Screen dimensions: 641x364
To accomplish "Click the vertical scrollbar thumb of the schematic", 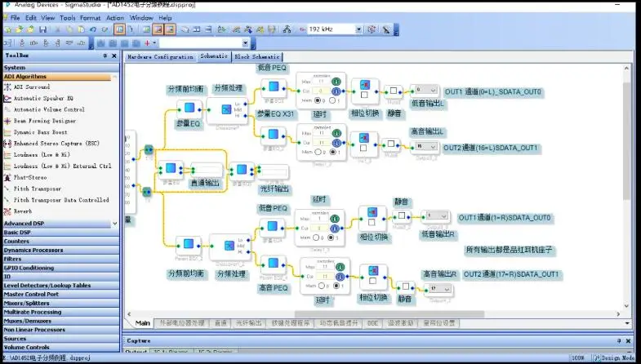I will 626,141.
